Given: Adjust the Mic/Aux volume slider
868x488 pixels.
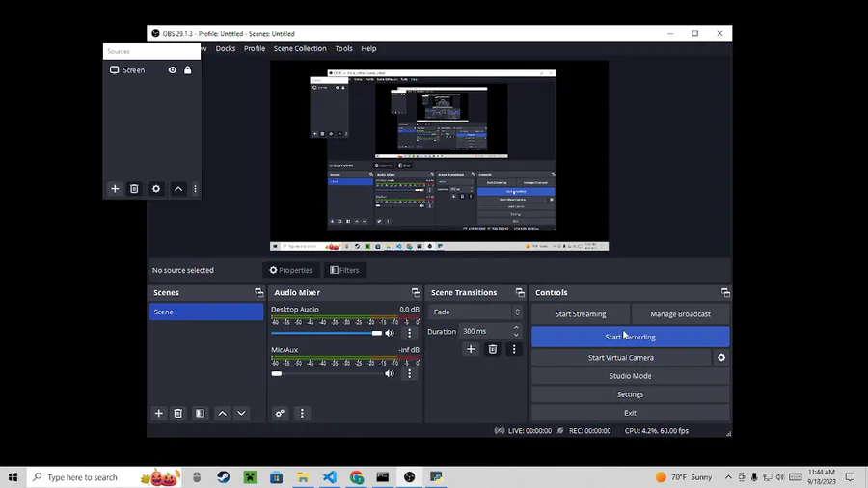Looking at the screenshot, I should click(x=327, y=373).
